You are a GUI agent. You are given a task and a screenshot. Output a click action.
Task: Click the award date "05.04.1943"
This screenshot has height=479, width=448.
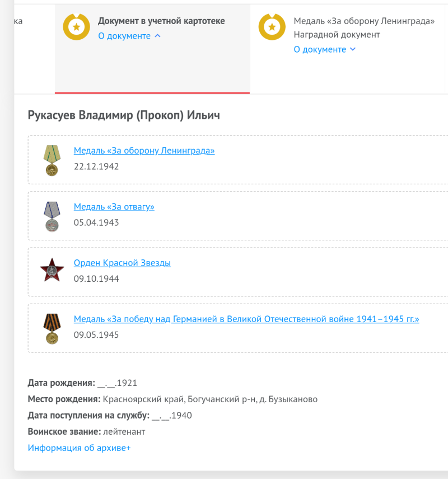(96, 222)
